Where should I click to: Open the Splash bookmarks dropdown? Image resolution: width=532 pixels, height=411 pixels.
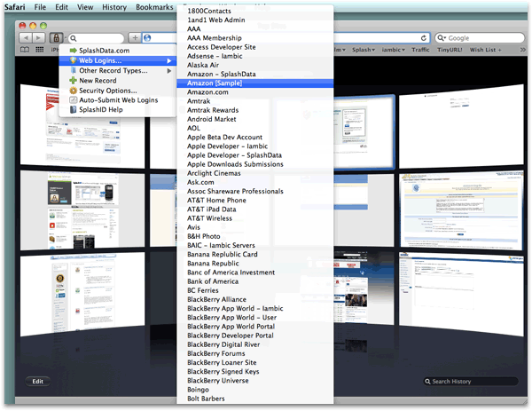point(364,50)
